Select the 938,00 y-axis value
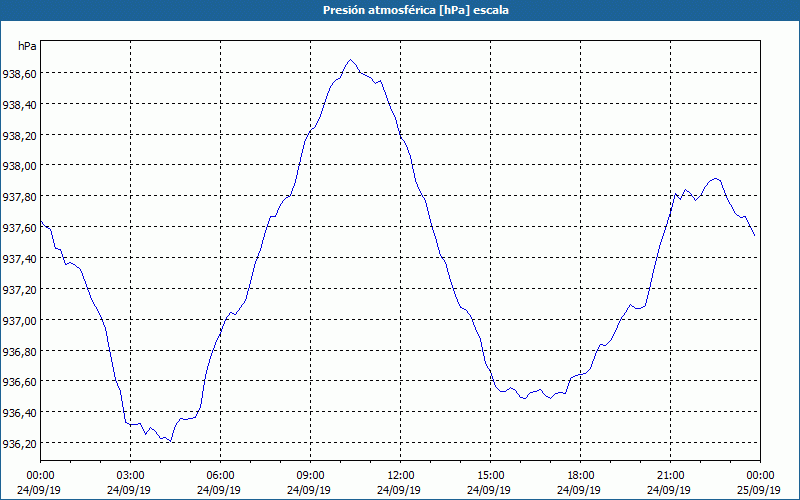Viewport: 800px width, 500px height. point(19,166)
